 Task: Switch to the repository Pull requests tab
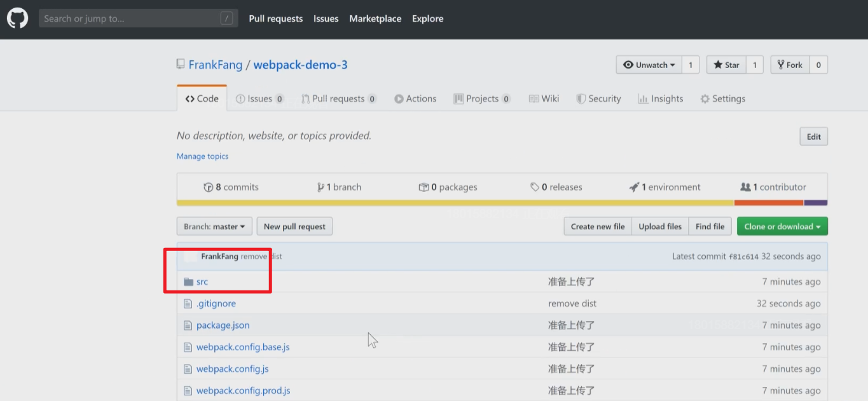(x=339, y=99)
